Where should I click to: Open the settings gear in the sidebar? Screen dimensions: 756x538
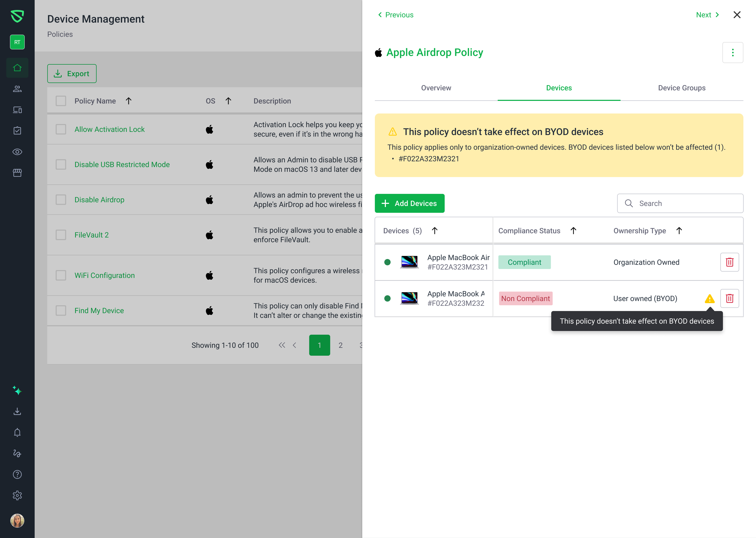(17, 495)
